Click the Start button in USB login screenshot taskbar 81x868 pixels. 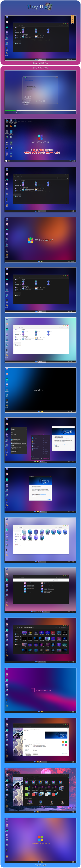[x=6, y=161]
